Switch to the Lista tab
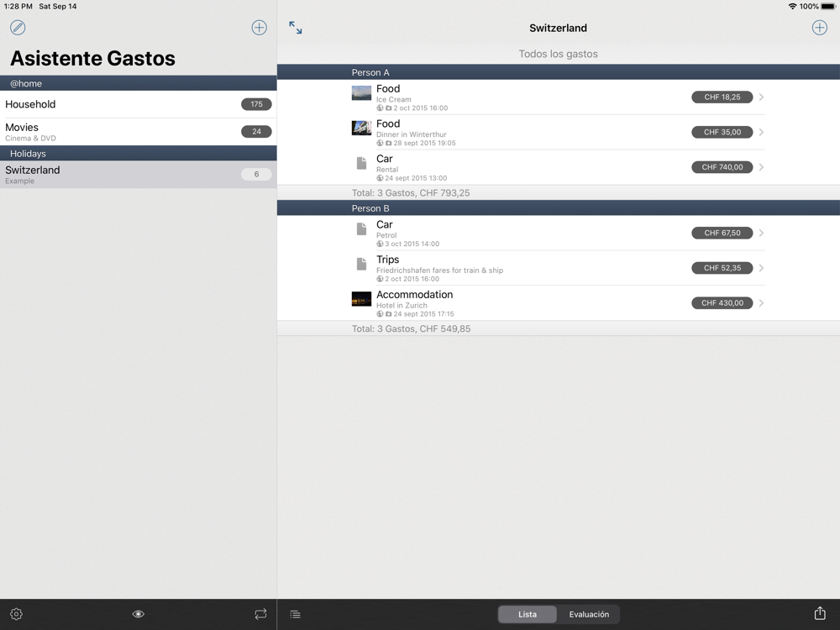This screenshot has height=630, width=840. click(x=528, y=615)
